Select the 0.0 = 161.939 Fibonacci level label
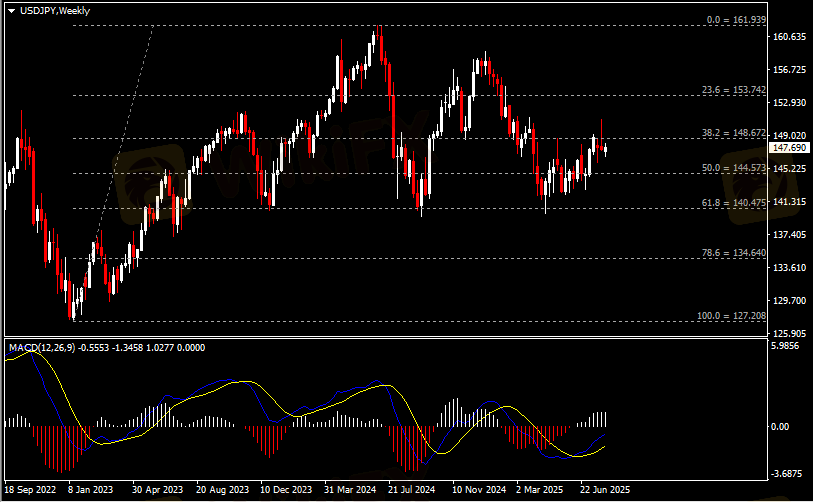The image size is (813, 502). [x=736, y=20]
